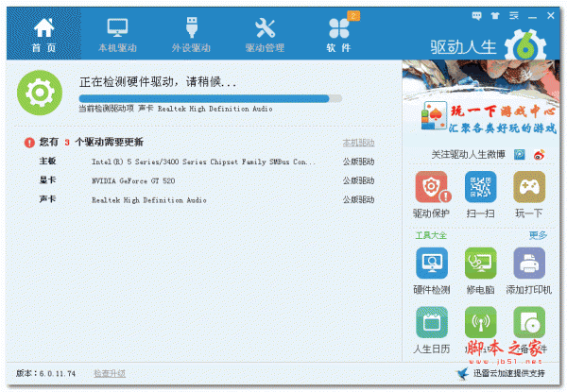
Task: Click 公版驱动 for the 显卡 row
Action: pos(358,180)
